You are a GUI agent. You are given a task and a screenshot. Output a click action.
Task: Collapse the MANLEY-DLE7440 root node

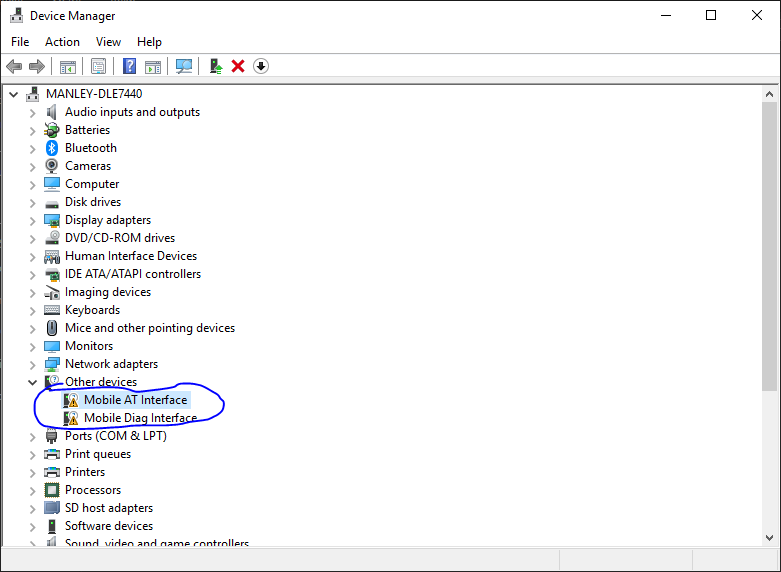point(14,94)
